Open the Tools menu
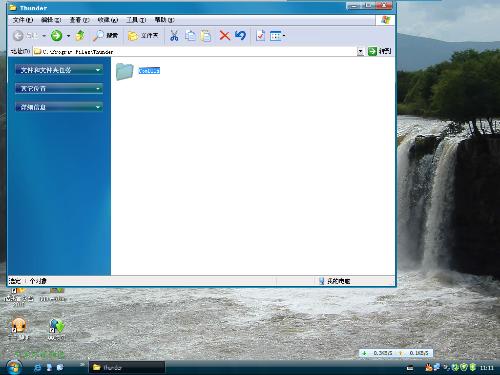The image size is (500, 375). click(136, 20)
